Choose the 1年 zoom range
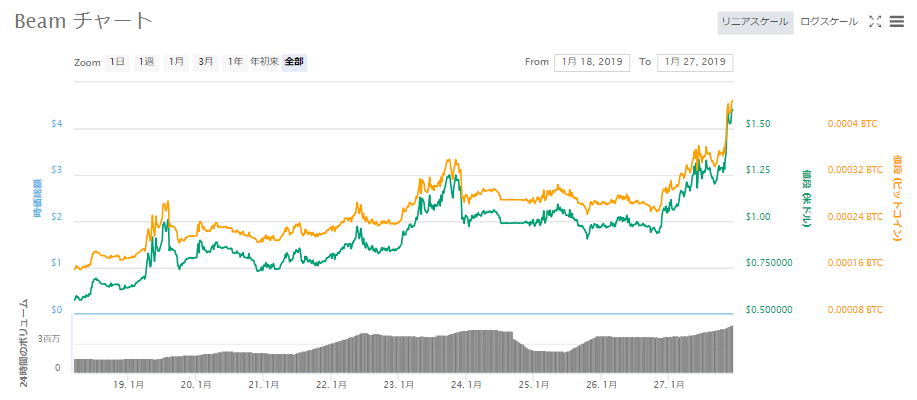The width and height of the screenshot is (917, 400). (234, 62)
